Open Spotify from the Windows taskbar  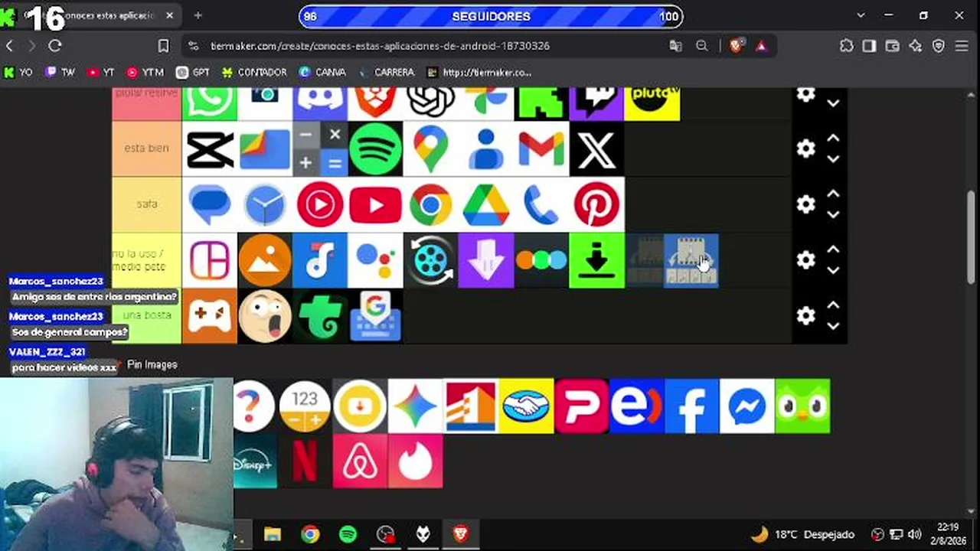(x=348, y=534)
